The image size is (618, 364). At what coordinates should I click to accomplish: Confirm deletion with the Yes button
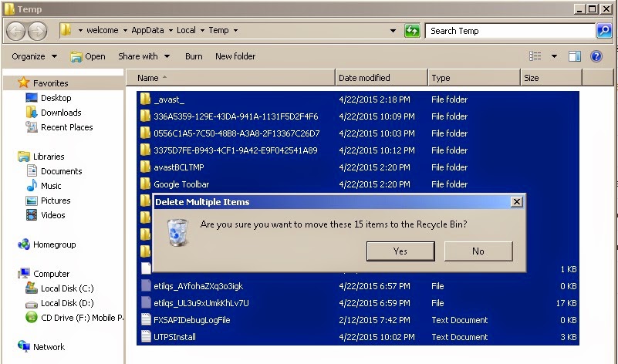click(x=400, y=251)
